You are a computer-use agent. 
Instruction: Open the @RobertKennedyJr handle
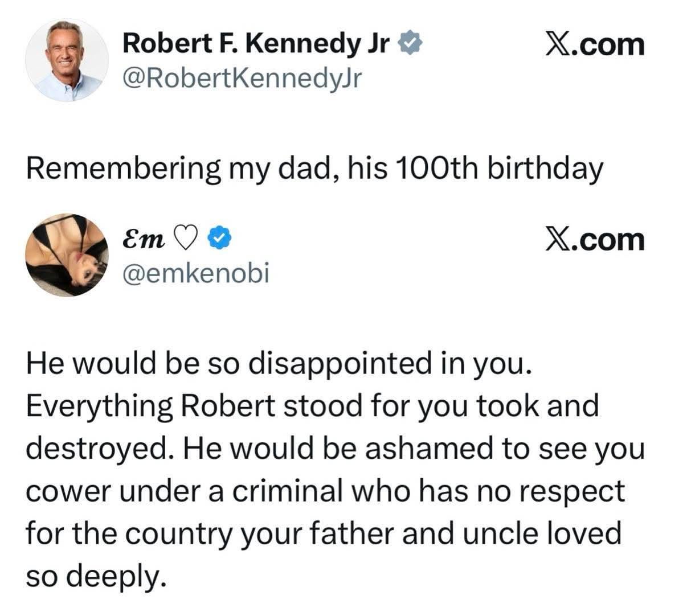[x=242, y=79]
